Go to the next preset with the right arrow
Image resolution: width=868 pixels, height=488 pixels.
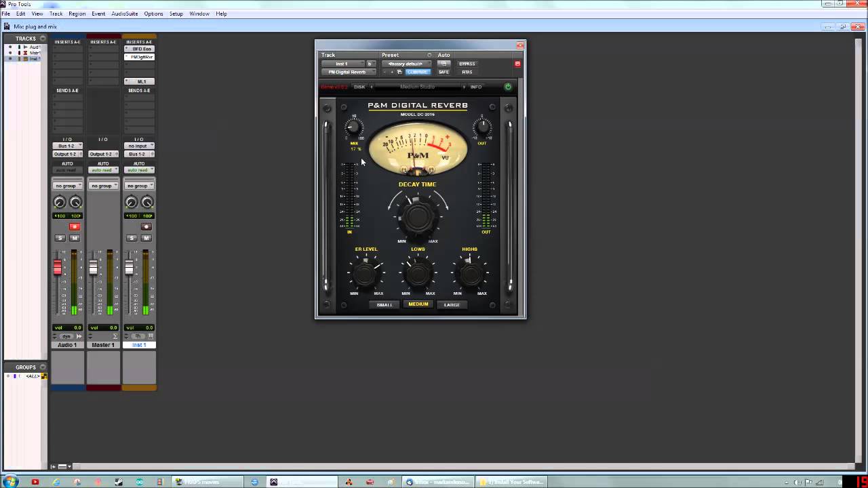pos(464,87)
